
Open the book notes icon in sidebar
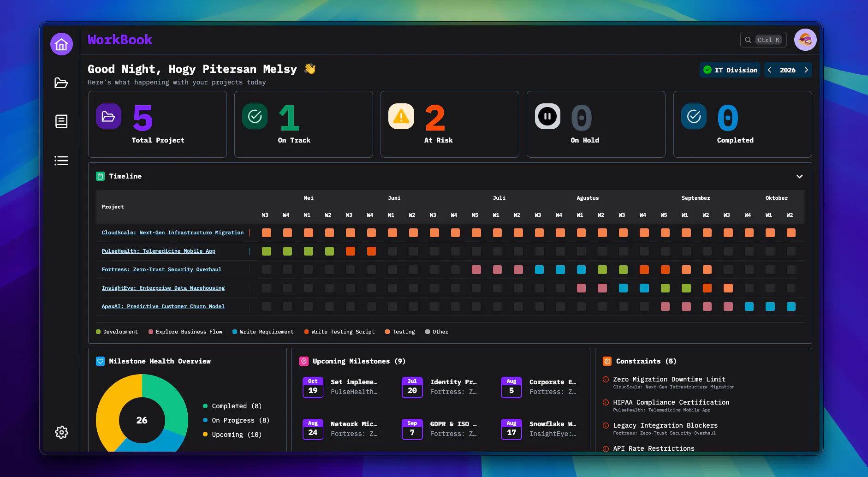(x=61, y=121)
